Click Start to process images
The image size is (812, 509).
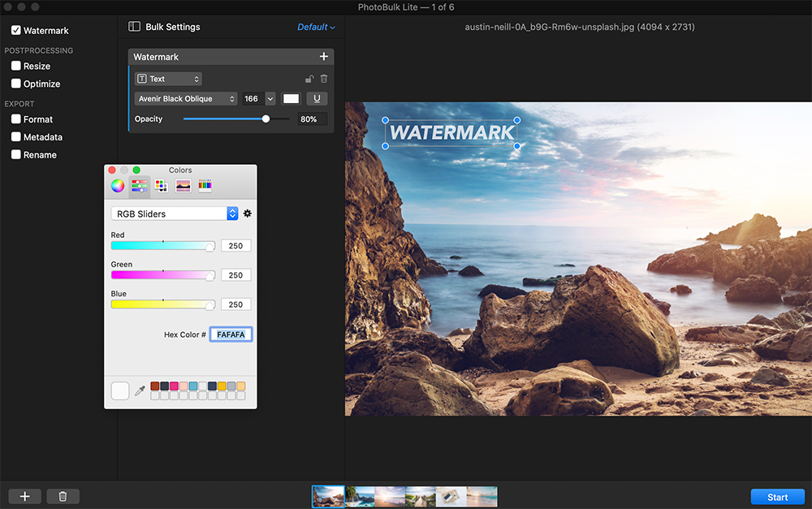[777, 496]
